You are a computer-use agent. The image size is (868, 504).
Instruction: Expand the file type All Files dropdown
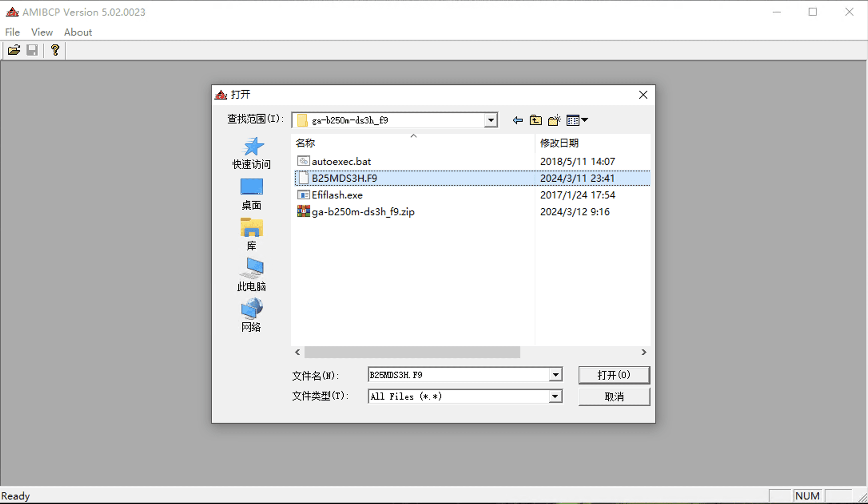555,397
